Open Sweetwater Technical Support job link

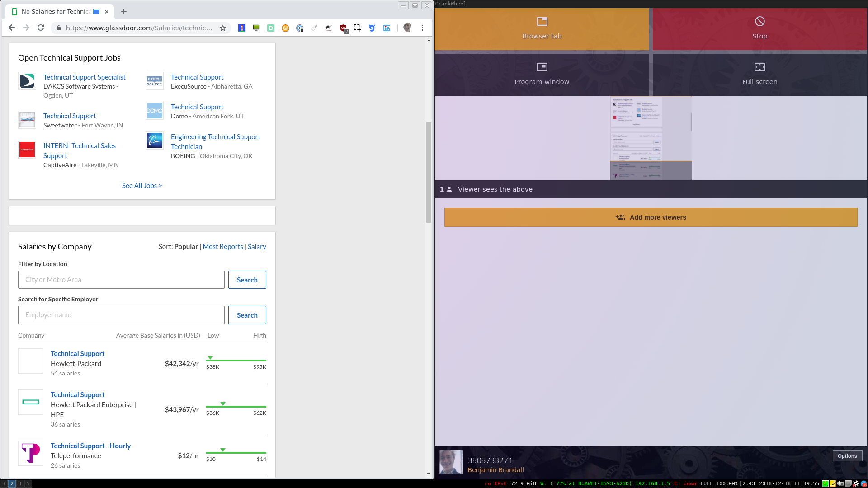point(70,116)
